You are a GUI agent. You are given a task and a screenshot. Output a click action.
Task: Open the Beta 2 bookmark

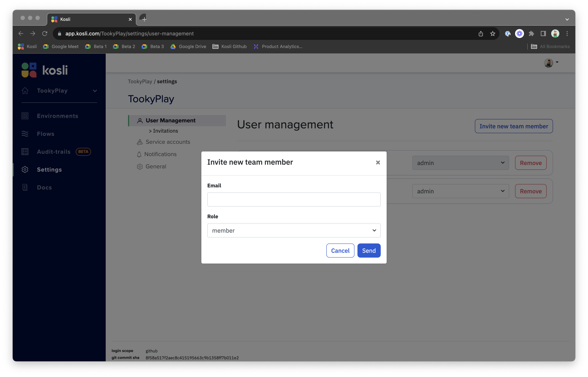tap(124, 47)
